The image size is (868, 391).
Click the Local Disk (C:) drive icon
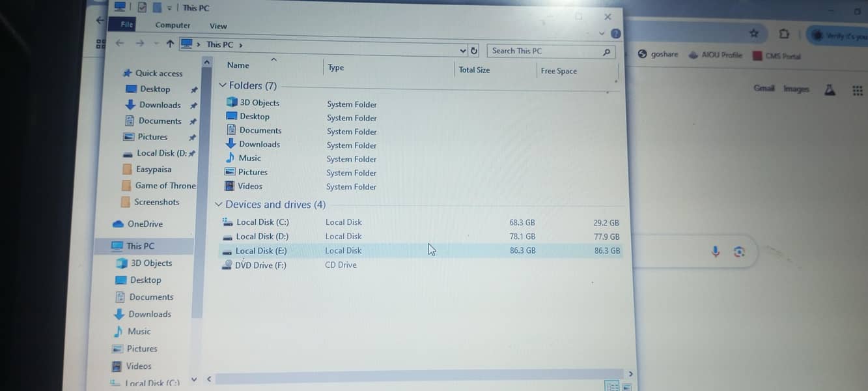(227, 222)
